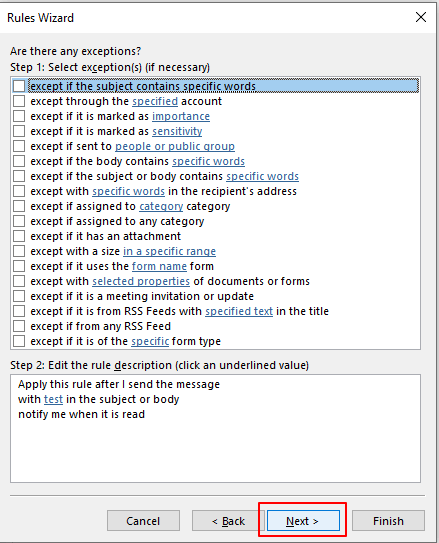
Task: Toggle 'except if it is a meeting invitation' checkbox
Action: 19,296
